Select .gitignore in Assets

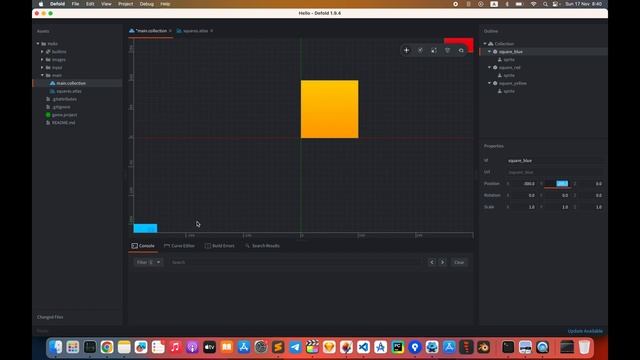[61, 107]
